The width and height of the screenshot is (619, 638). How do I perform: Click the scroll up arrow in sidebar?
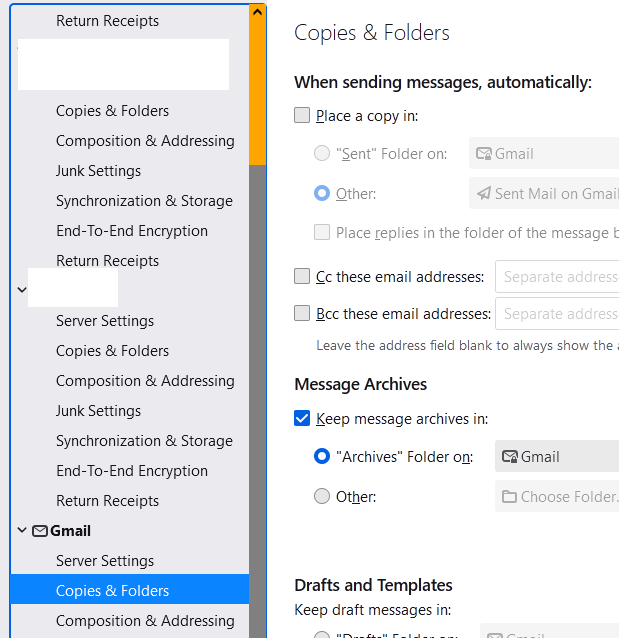(258, 13)
